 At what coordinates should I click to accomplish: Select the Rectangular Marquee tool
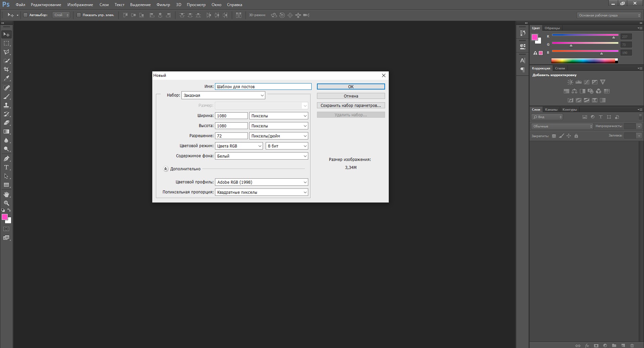[6, 43]
